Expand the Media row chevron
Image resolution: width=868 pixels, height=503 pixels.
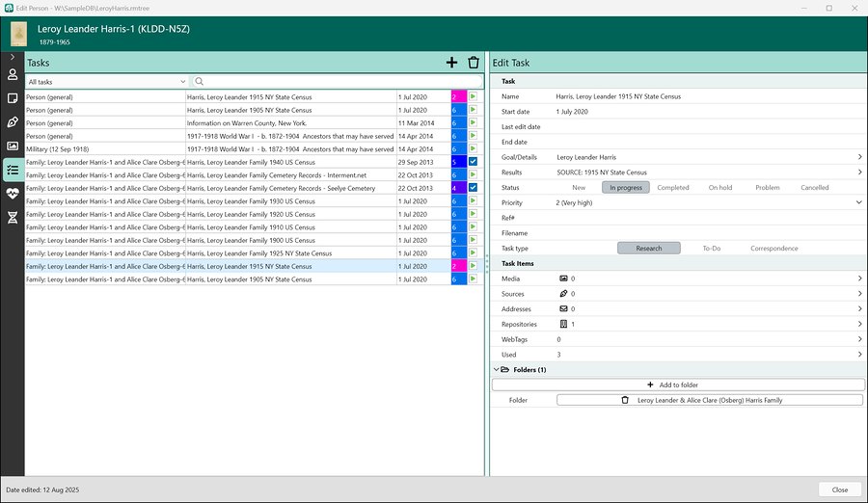[x=859, y=278]
